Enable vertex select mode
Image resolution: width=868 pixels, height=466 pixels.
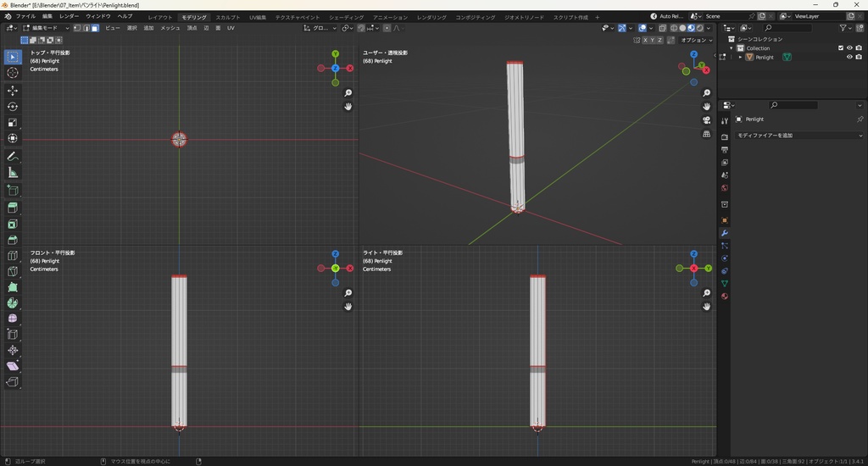tap(77, 28)
